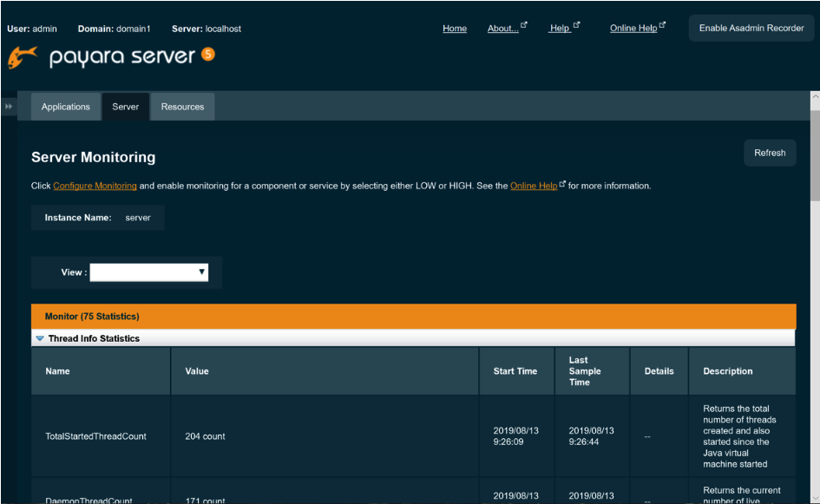Open the Resources tab
820x504 pixels.
coord(182,107)
